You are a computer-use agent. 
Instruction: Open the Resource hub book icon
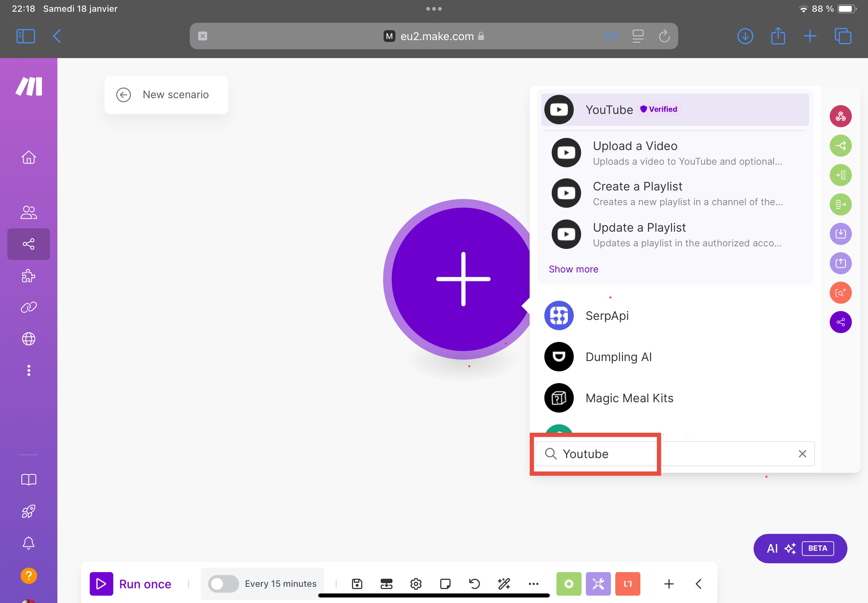[29, 480]
